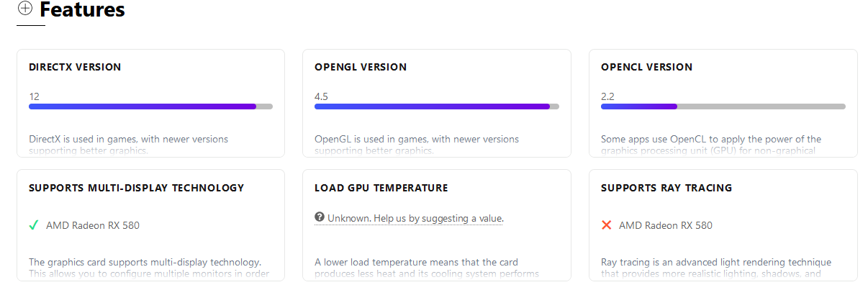This screenshot has height=290, width=868.
Task: Click the question mark icon beside Unknown
Action: coord(320,217)
